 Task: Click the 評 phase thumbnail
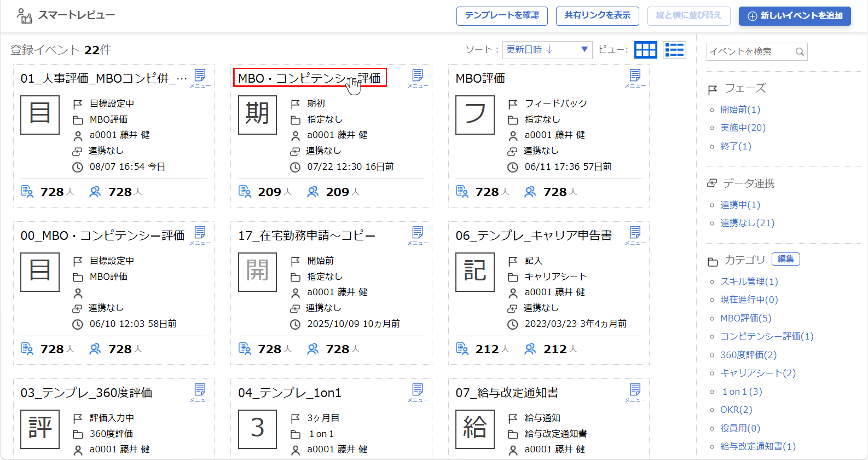point(40,429)
